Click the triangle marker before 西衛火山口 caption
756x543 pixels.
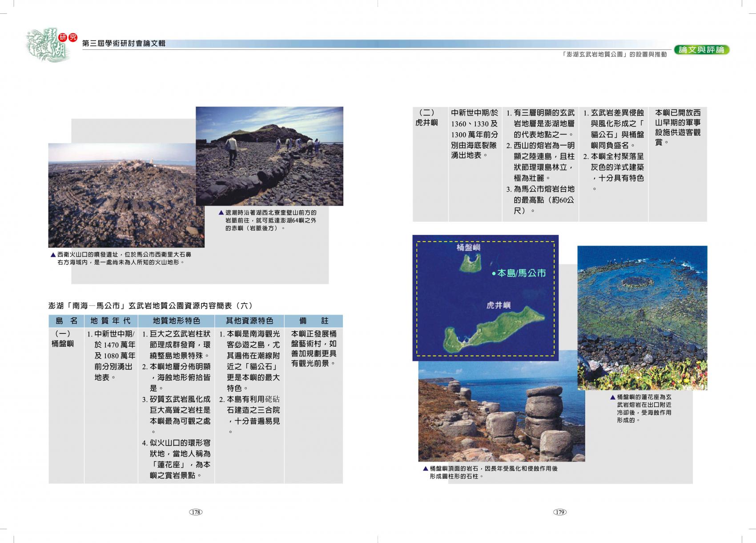coord(53,255)
